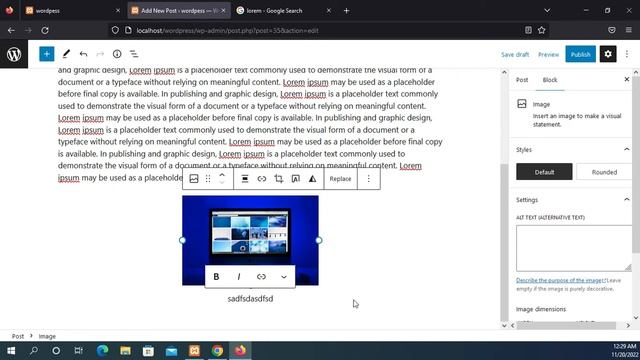Viewport: 640px width, 360px height.
Task: Switch to the Block sidebar tab
Action: coord(550,80)
